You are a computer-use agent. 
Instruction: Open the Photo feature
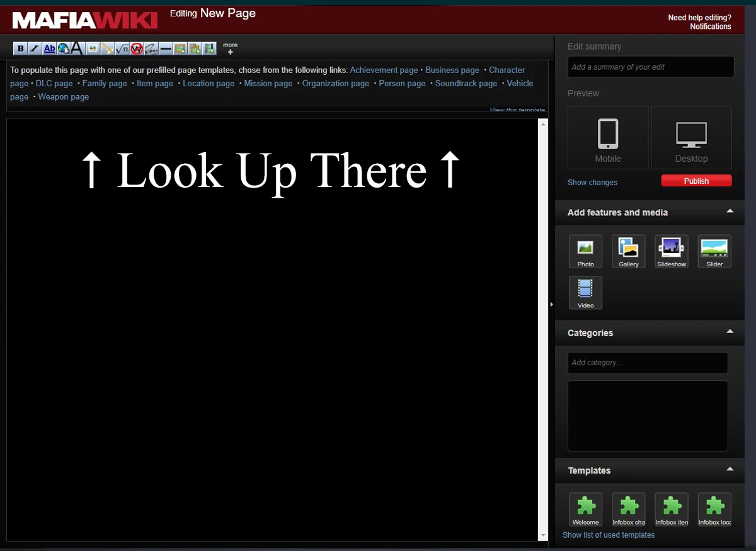point(585,251)
